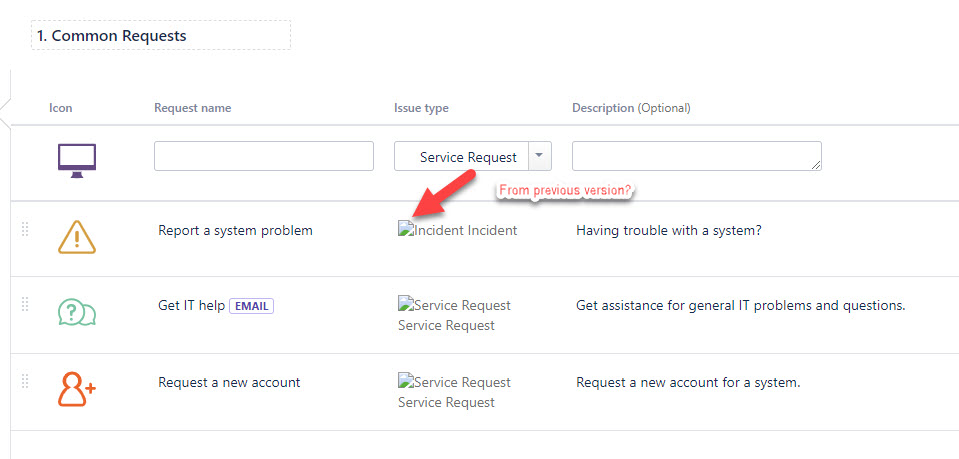Click 'Get assistance for general IT problems' description
The height and width of the screenshot is (459, 959).
[741, 305]
